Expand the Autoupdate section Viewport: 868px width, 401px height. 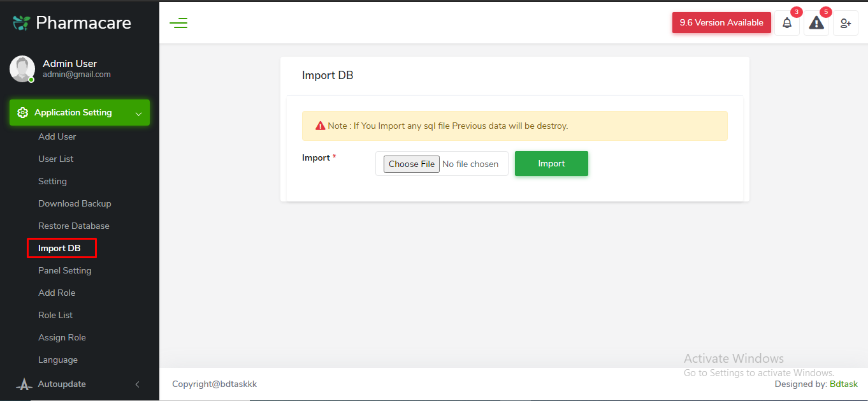[x=136, y=384]
